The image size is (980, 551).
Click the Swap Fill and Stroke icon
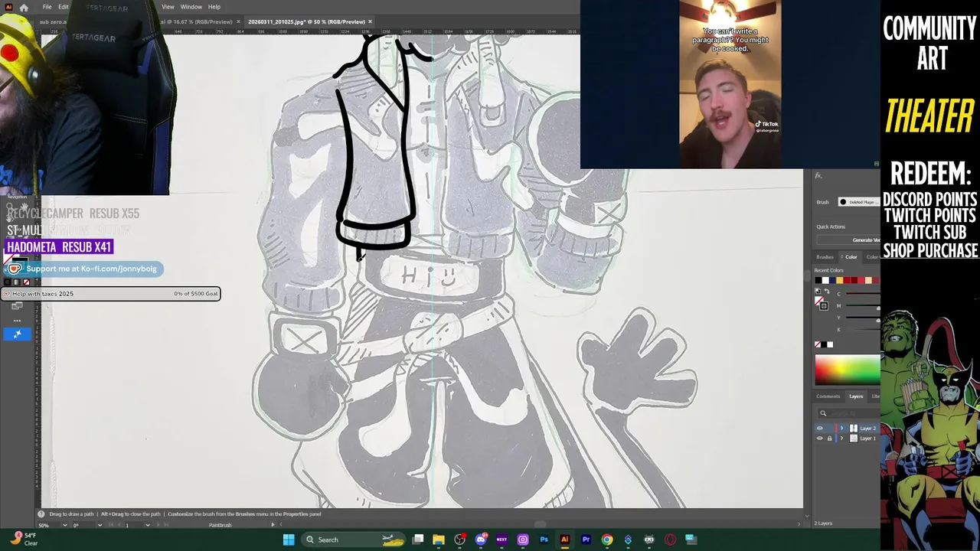point(825,292)
